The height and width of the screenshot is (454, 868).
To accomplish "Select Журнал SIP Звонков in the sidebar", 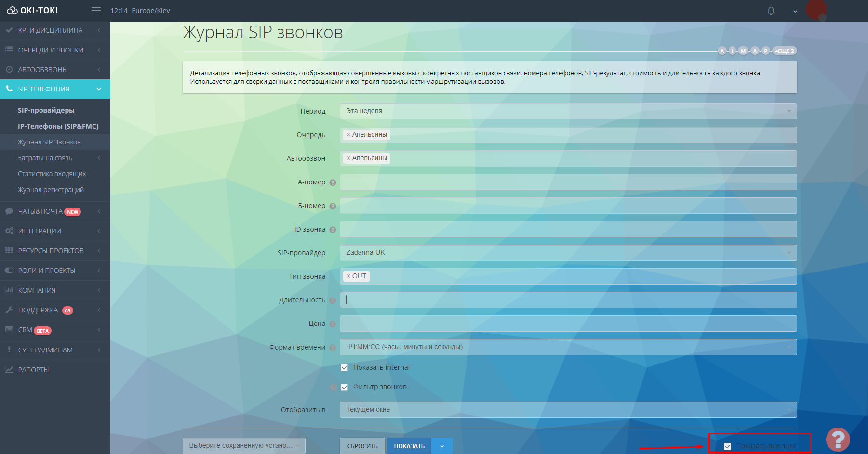I will pyautogui.click(x=49, y=142).
